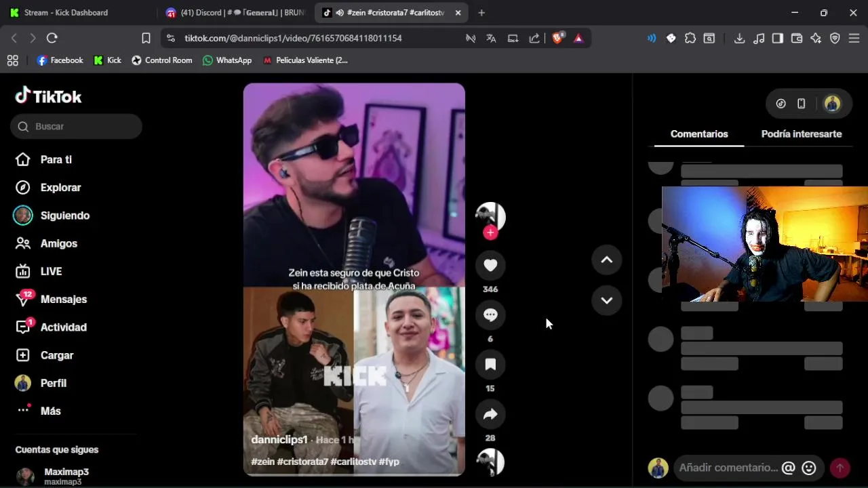Open Control Room bookmark
This screenshot has height=488, width=868.
click(x=161, y=60)
